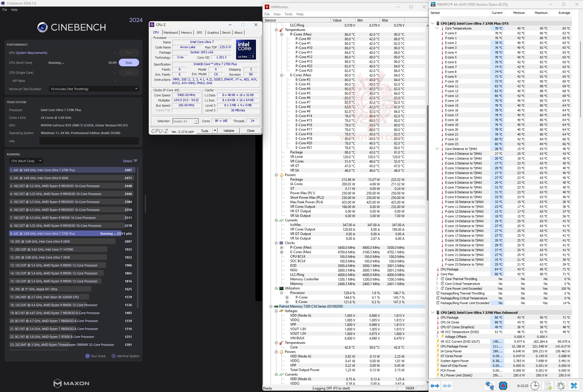583x392 pixels.
Task: Click HWMonitor Value column header
Action: [343, 20]
